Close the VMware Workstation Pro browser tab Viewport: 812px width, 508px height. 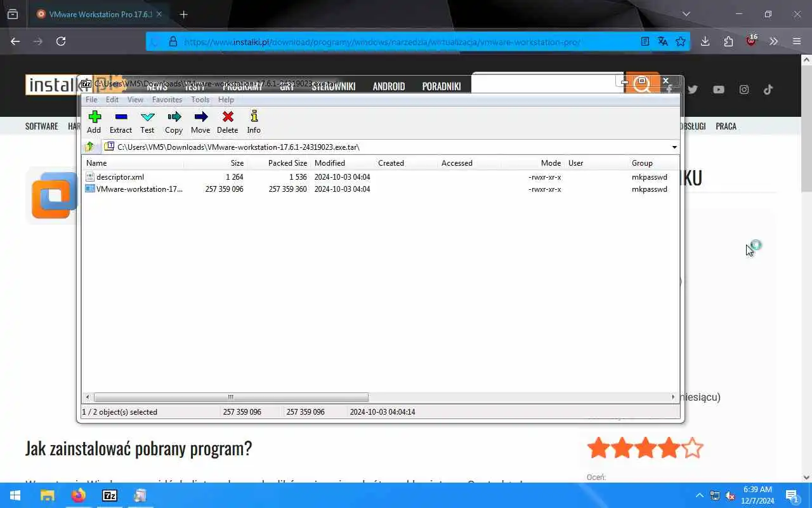click(159, 14)
